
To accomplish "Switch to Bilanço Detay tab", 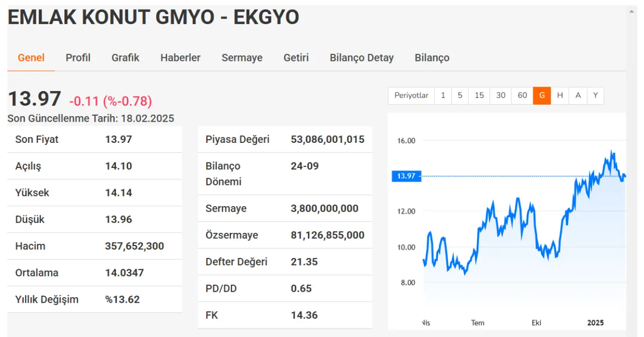I will tap(362, 58).
